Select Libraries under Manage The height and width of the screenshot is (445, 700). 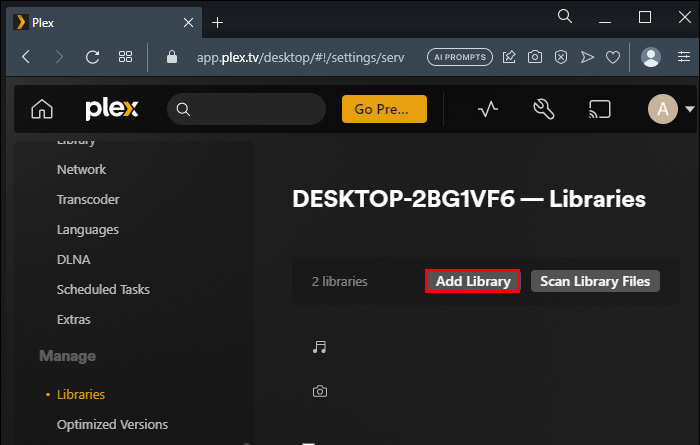(81, 395)
